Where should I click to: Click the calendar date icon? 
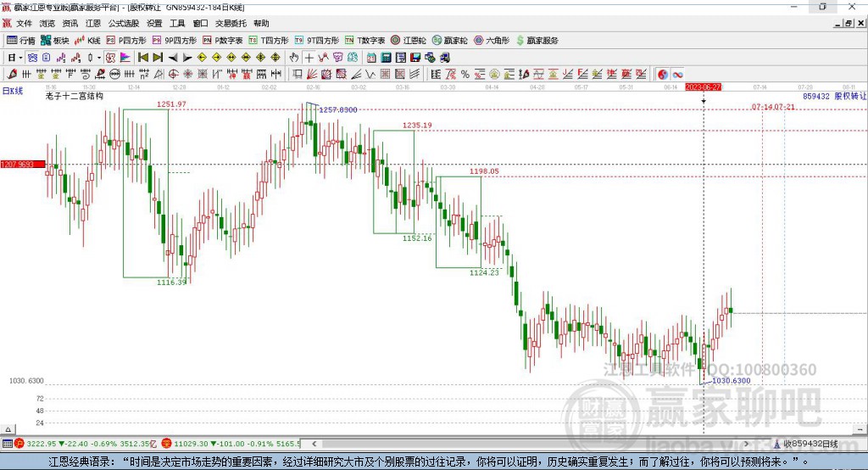pyautogui.click(x=371, y=58)
